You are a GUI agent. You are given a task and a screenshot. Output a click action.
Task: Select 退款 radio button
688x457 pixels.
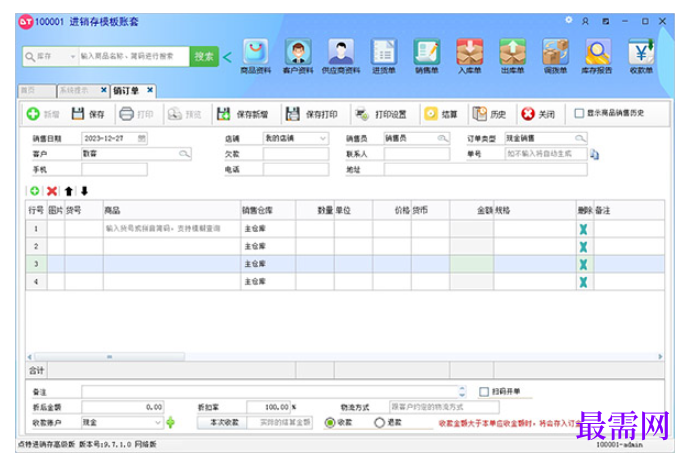coord(380,422)
